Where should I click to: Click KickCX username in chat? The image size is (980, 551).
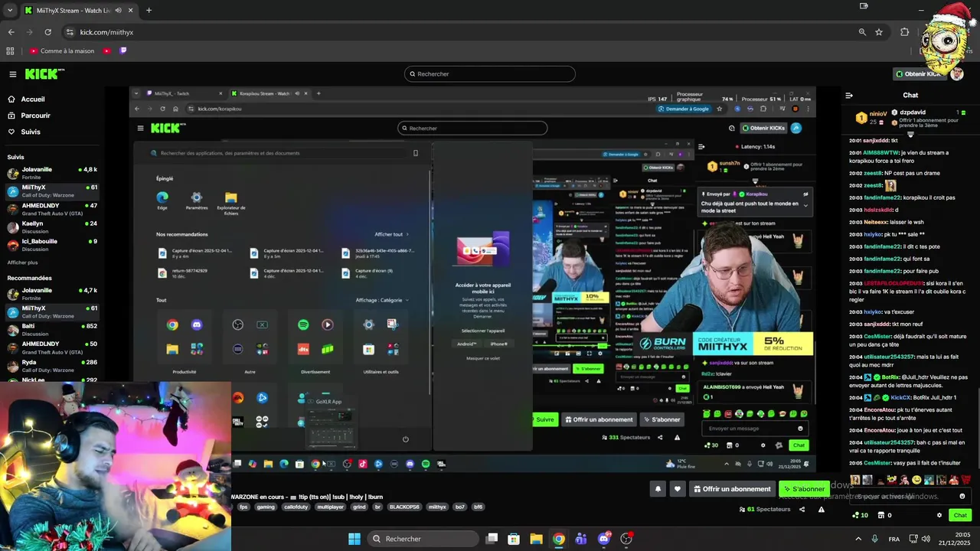coord(900,397)
